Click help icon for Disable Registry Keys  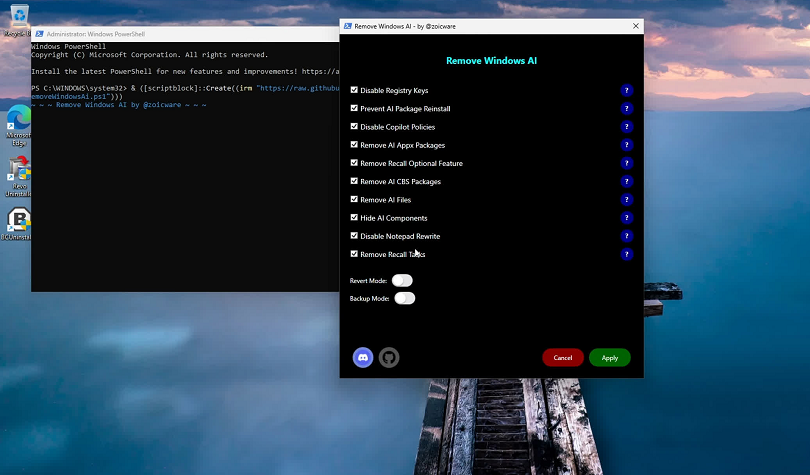[627, 91]
